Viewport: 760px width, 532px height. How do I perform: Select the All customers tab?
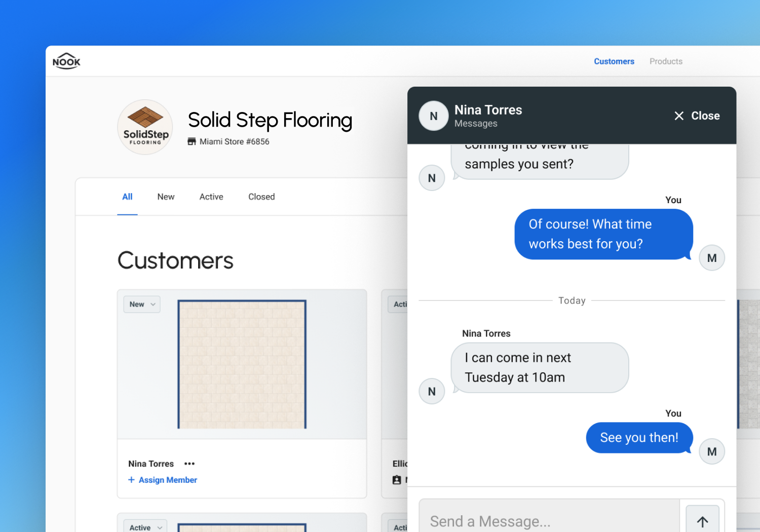(127, 197)
